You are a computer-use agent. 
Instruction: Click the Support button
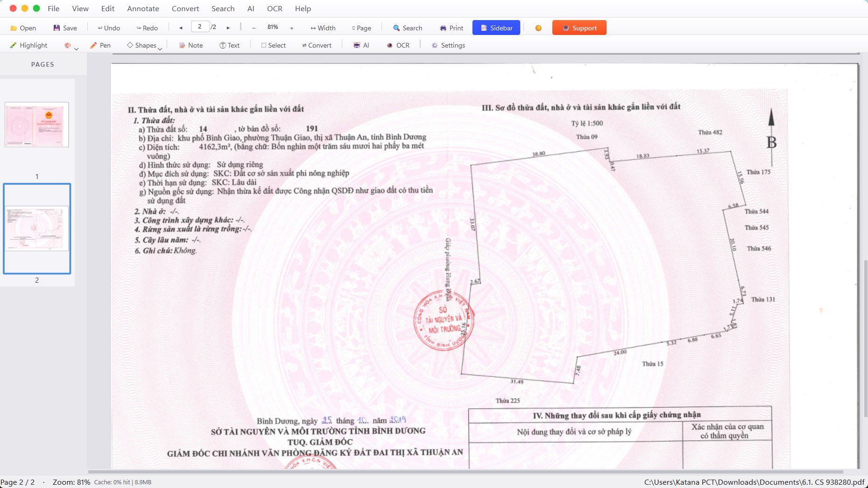(x=579, y=28)
